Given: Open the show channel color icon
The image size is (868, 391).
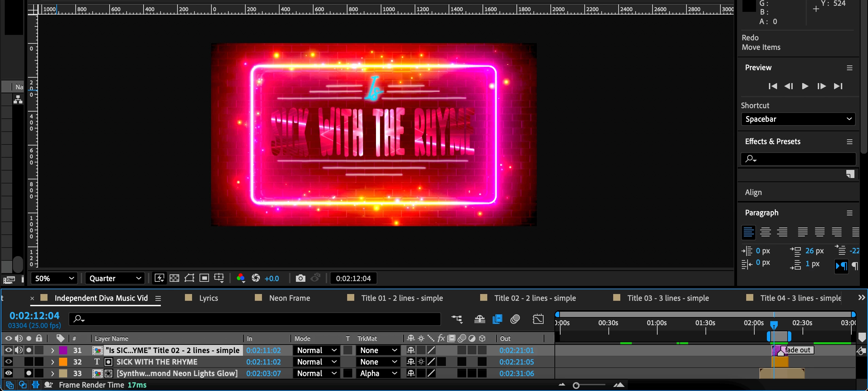Looking at the screenshot, I should [x=241, y=278].
